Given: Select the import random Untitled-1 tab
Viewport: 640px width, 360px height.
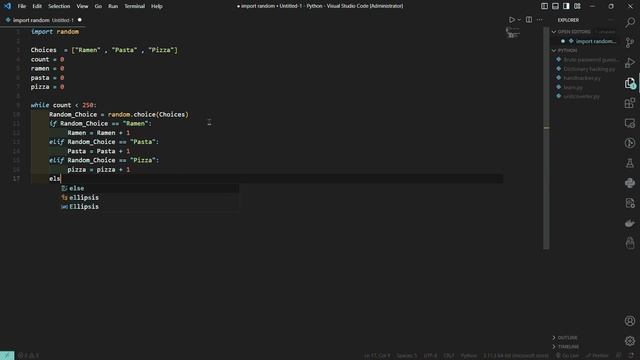Looking at the screenshot, I should click(42, 20).
